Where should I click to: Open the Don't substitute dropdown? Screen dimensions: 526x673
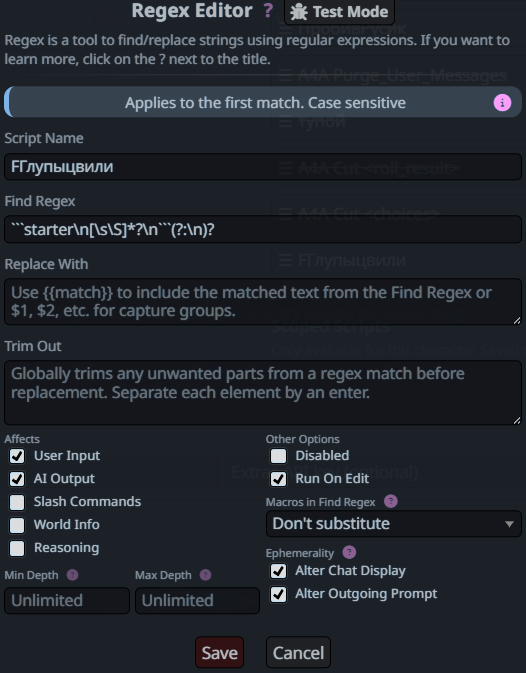click(x=393, y=524)
